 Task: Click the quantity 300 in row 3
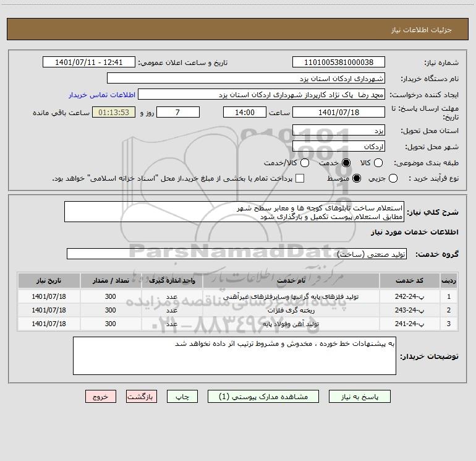click(111, 324)
